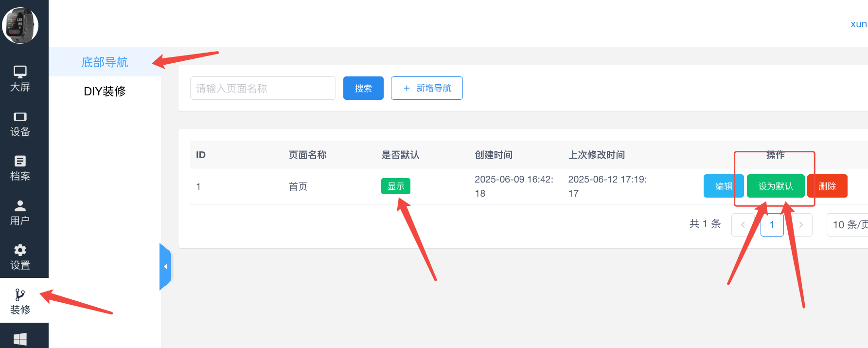Open the 设备 device icon
Viewport: 868px width, 348px height.
[x=20, y=117]
